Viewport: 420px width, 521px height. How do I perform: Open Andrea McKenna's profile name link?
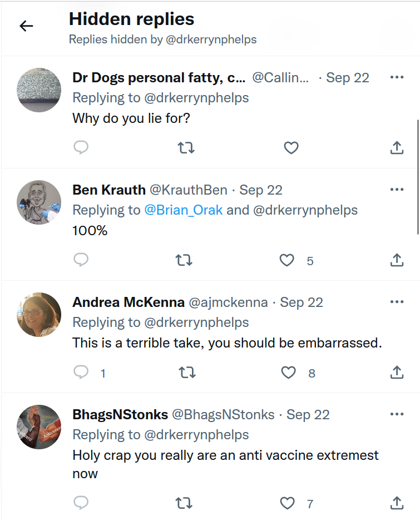[129, 302]
